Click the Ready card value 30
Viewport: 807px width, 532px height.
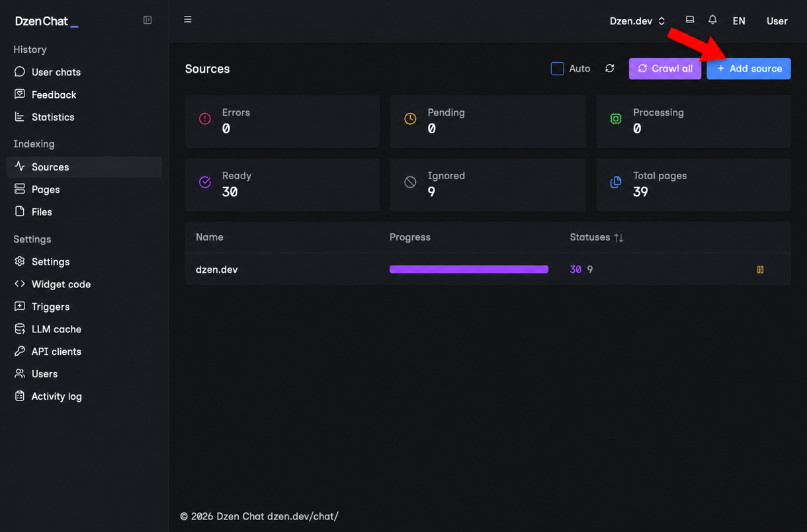[230, 192]
